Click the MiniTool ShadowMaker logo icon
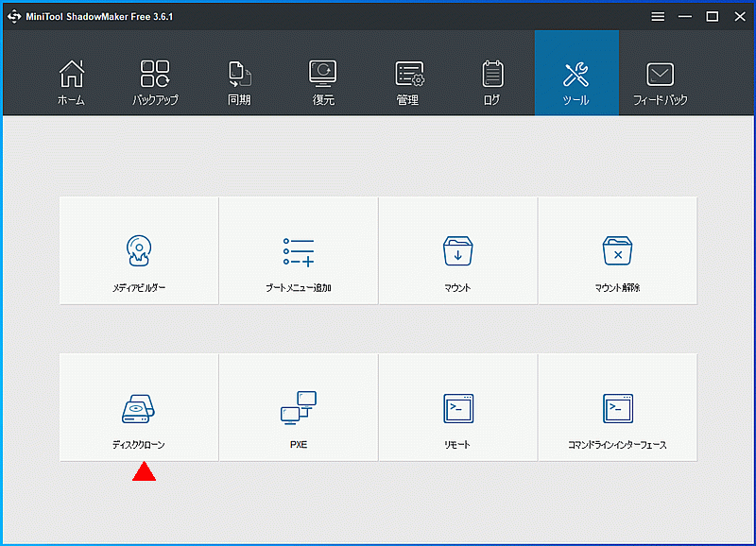Viewport: 756px width, 546px height. [x=14, y=16]
